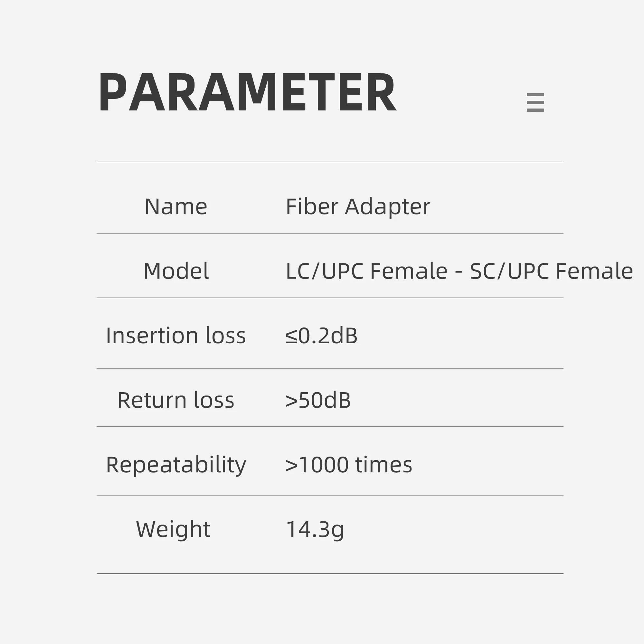Screen dimensions: 644x644
Task: Click the bottom black rule below Weight
Action: click(330, 574)
